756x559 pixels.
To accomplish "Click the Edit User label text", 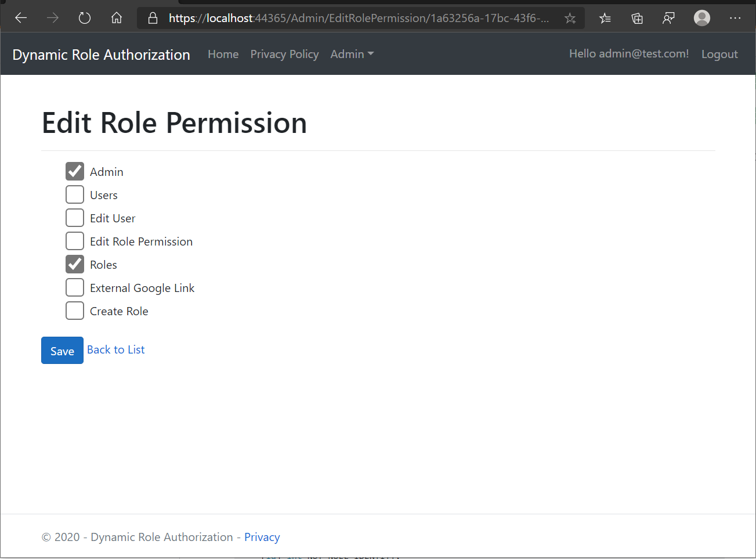I will pos(113,218).
